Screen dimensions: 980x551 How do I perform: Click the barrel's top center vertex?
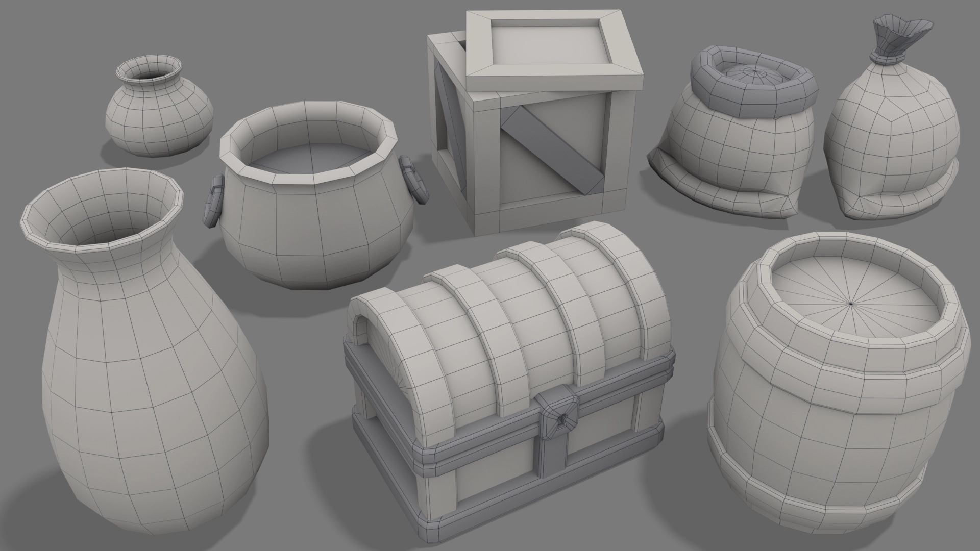coord(852,304)
